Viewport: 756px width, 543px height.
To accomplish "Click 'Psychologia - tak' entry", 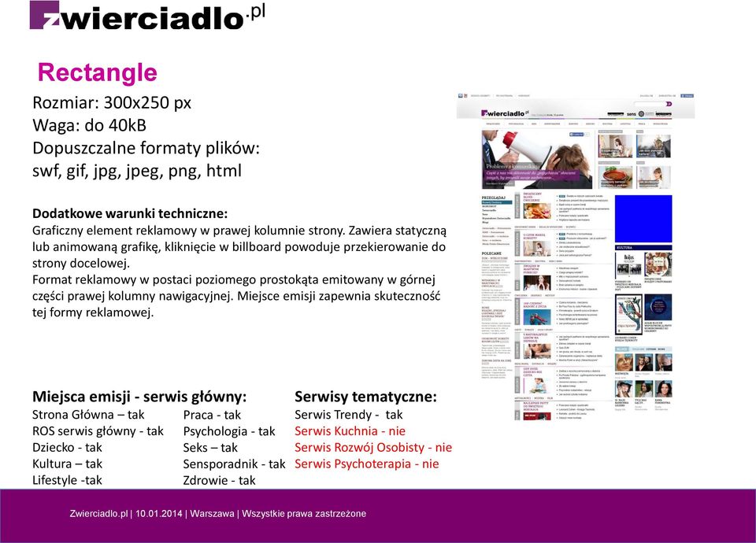I will coord(229,431).
